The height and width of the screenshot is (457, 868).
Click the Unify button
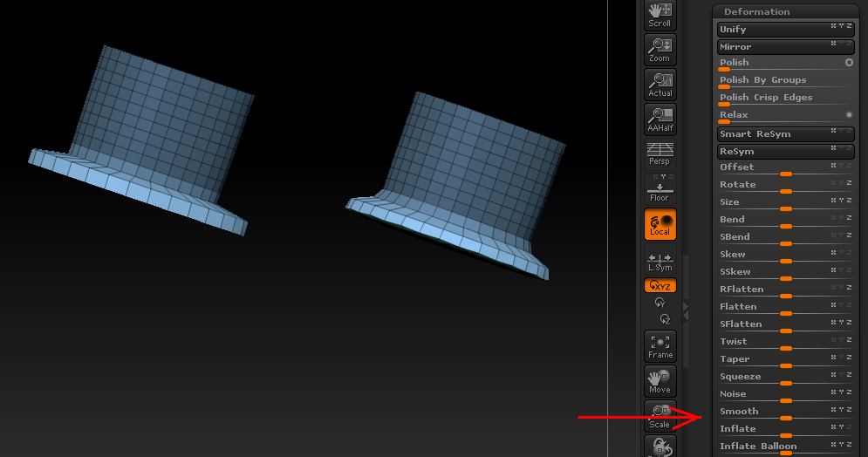tap(785, 30)
